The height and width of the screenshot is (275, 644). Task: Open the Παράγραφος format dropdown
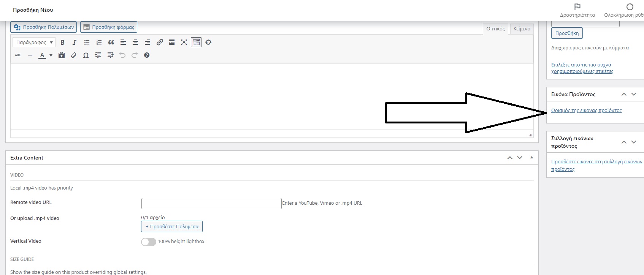(34, 42)
